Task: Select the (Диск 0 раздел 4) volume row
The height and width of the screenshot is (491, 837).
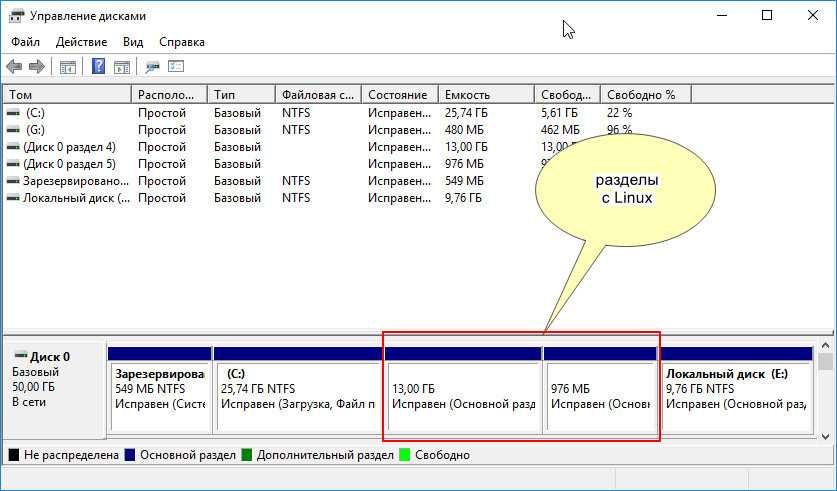Action: [69, 147]
